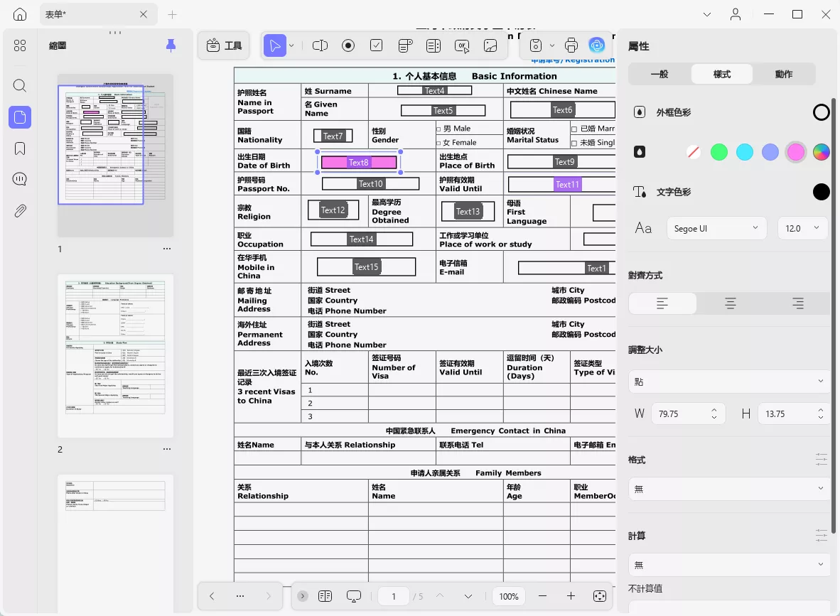Choose the green fill color swatch

point(719,152)
